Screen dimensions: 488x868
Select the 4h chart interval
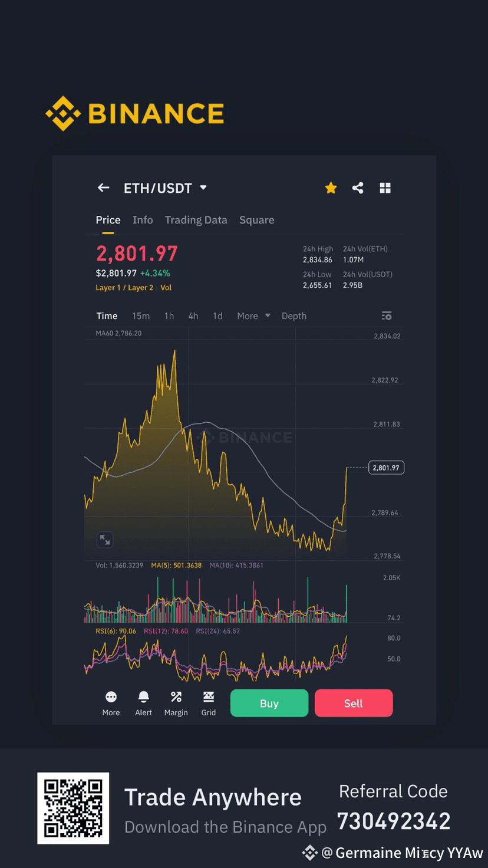pos(193,316)
